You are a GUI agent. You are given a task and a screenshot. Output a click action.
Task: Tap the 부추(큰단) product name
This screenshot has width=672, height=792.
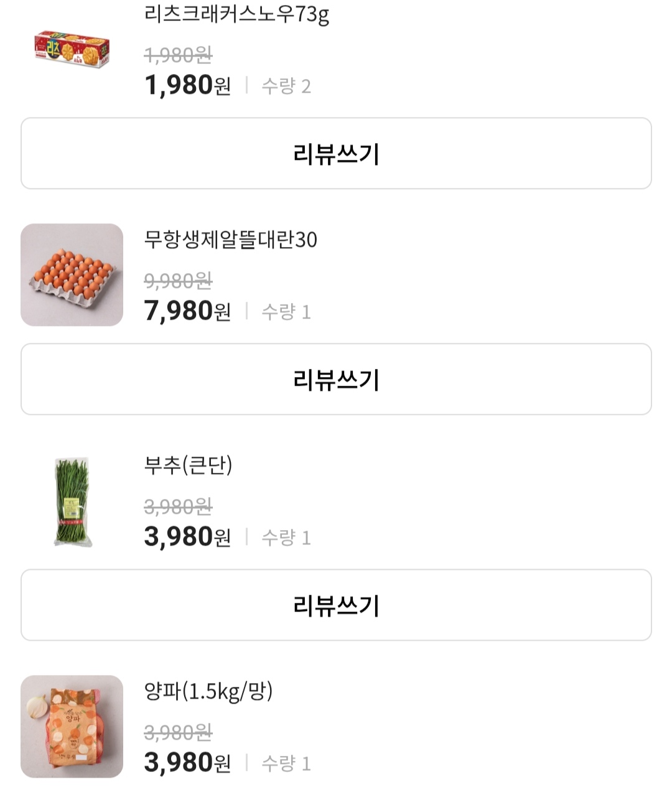click(188, 465)
